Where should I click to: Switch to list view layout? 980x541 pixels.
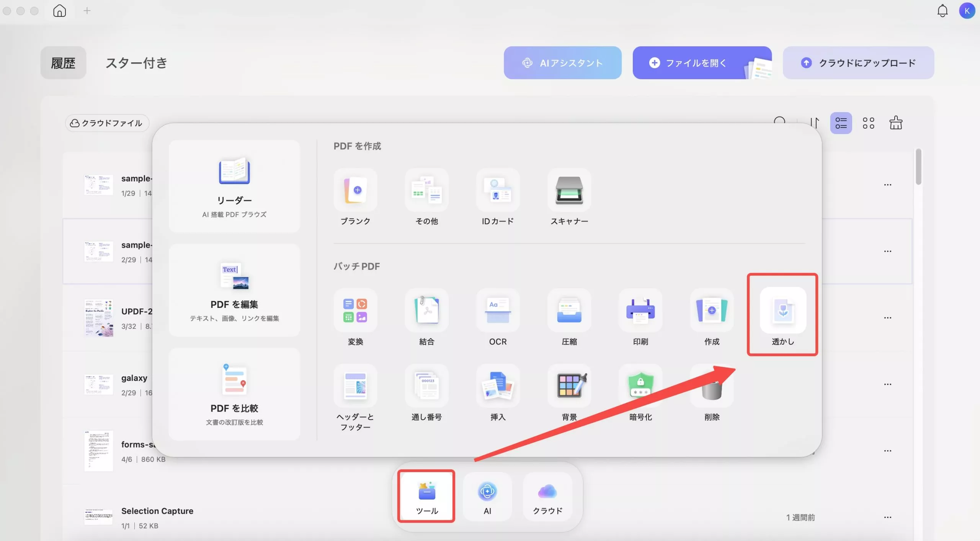[x=841, y=123]
